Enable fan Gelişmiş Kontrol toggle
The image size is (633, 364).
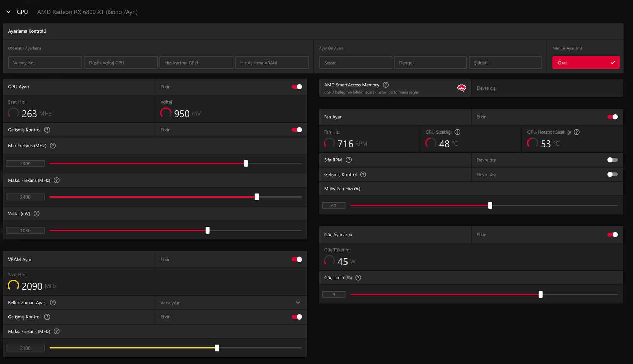[612, 174]
